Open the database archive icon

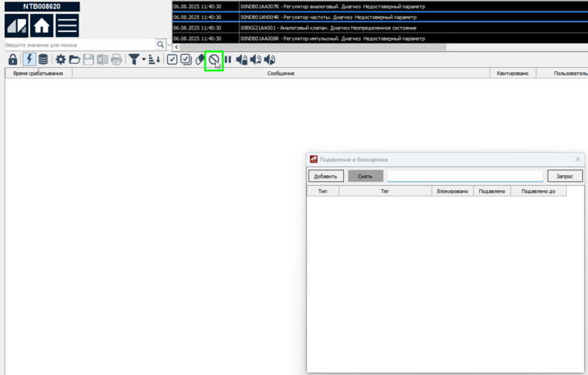(x=43, y=60)
